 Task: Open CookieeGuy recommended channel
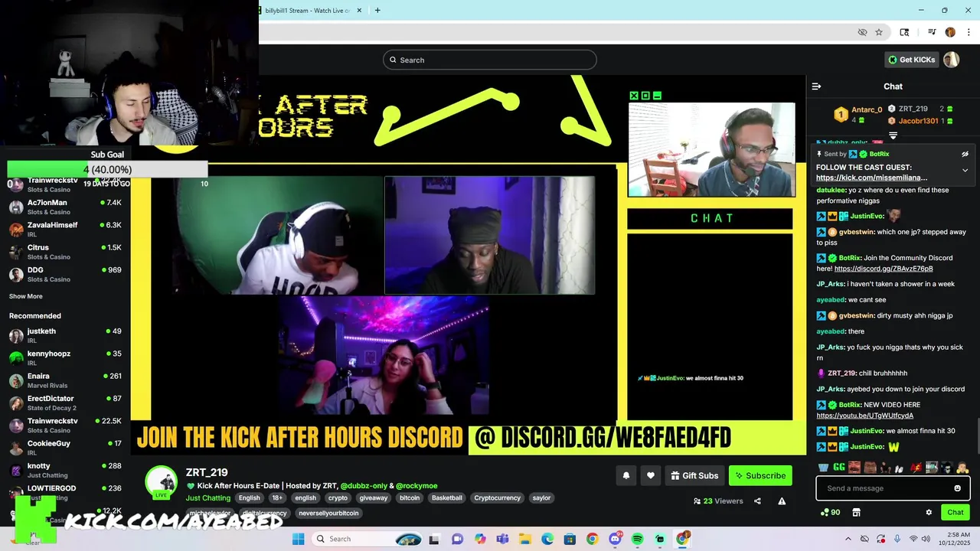tap(65, 447)
